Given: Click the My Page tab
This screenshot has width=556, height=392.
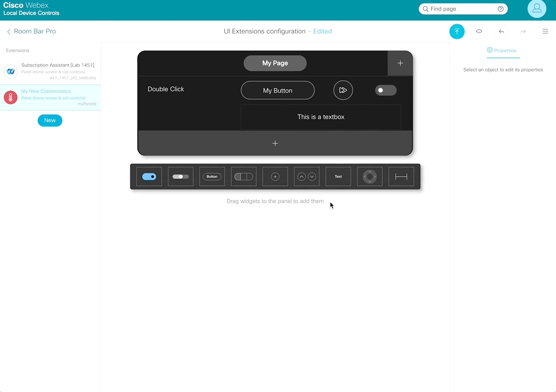Looking at the screenshot, I should (275, 63).
